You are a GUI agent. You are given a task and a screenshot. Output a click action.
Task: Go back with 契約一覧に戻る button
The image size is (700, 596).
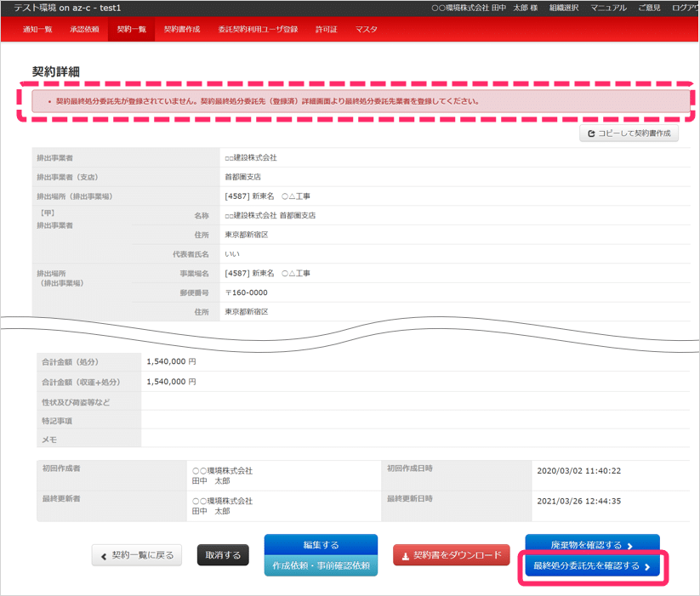point(137,555)
